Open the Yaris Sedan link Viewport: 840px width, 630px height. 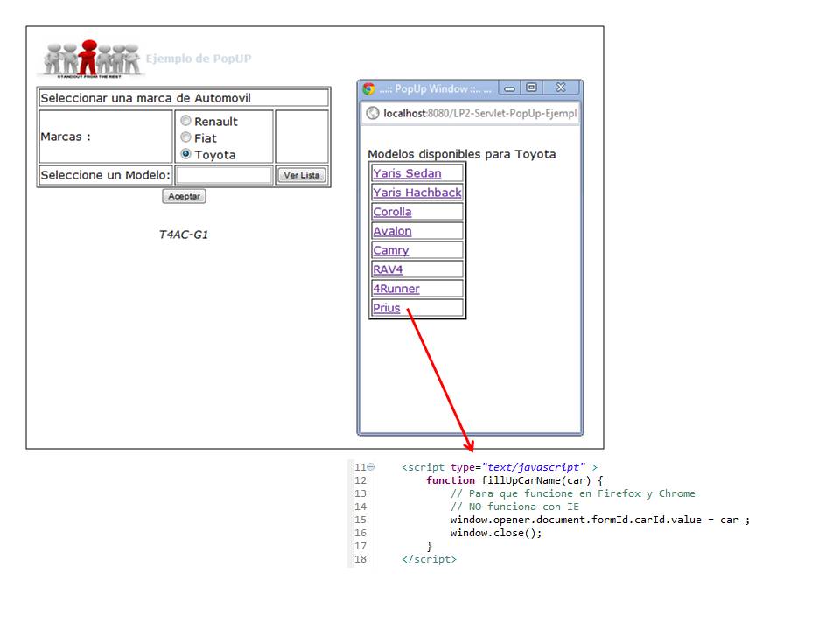click(407, 173)
